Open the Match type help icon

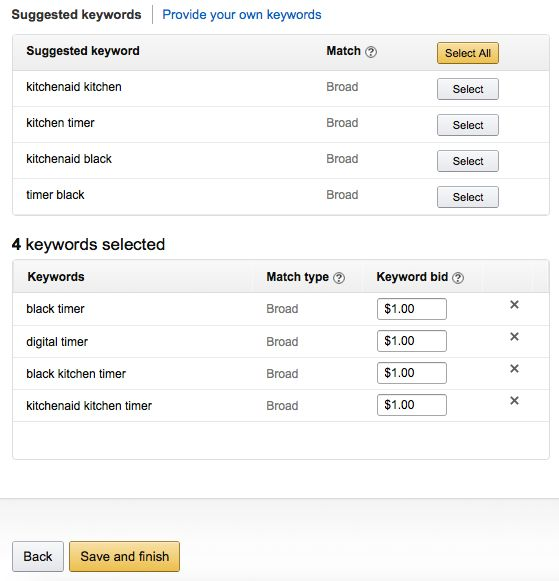point(339,278)
